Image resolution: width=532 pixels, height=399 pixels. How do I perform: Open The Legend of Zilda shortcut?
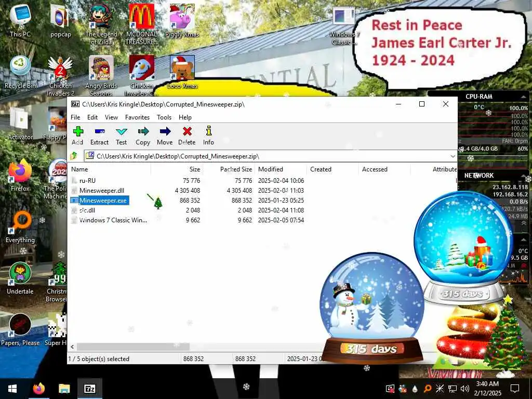point(101,24)
